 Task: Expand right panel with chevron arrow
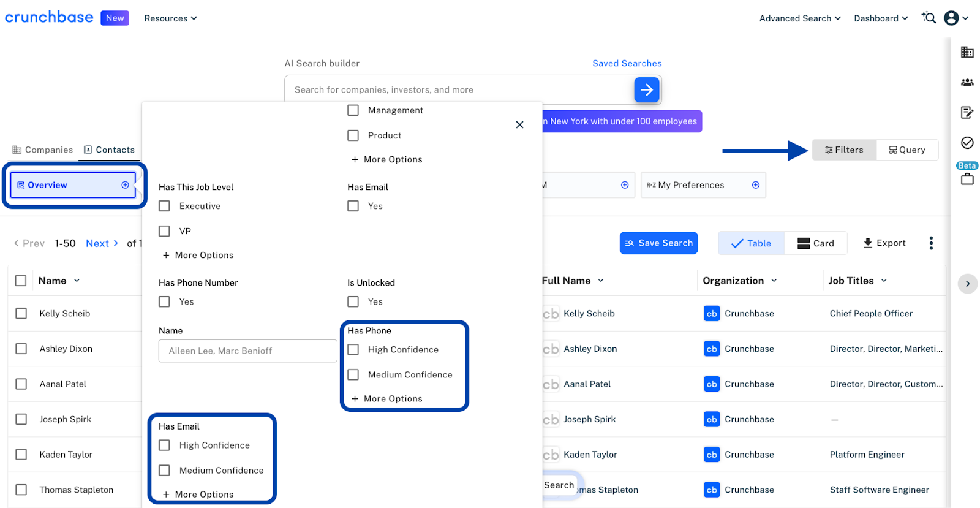tap(968, 284)
